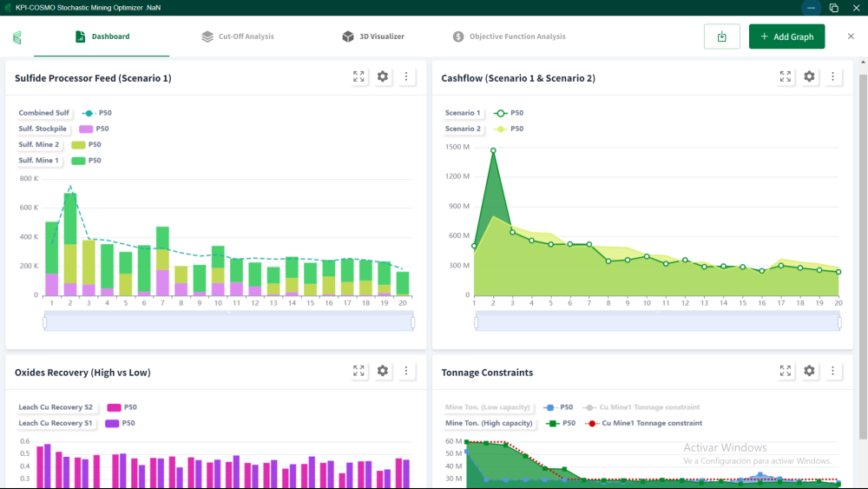The image size is (868, 489).
Task: Open settings gear for Cashflow chart
Action: click(809, 77)
